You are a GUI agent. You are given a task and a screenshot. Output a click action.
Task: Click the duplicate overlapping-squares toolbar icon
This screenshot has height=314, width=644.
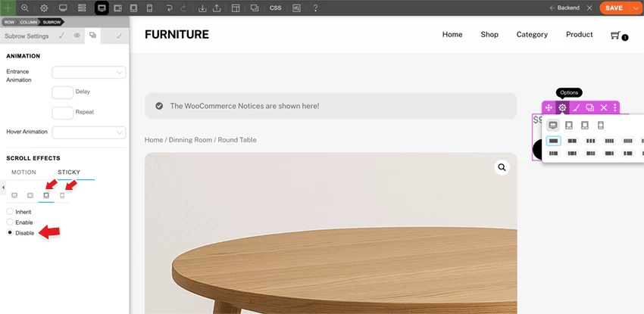click(255, 8)
